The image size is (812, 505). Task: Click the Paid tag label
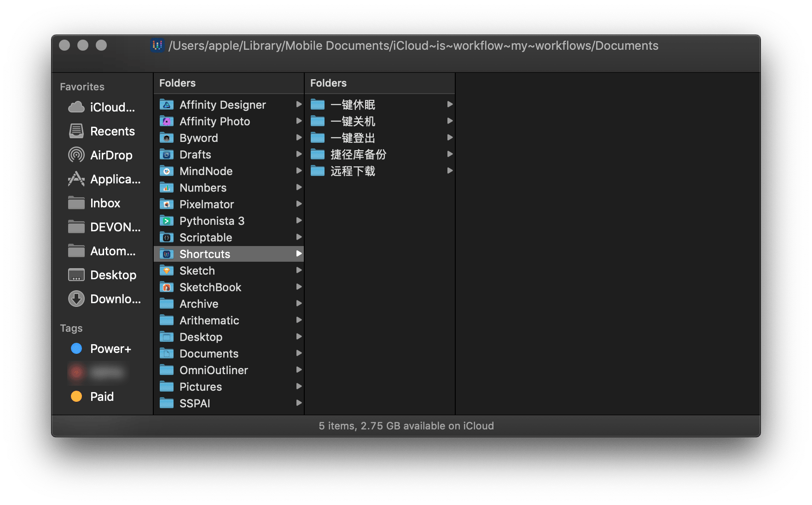102,397
